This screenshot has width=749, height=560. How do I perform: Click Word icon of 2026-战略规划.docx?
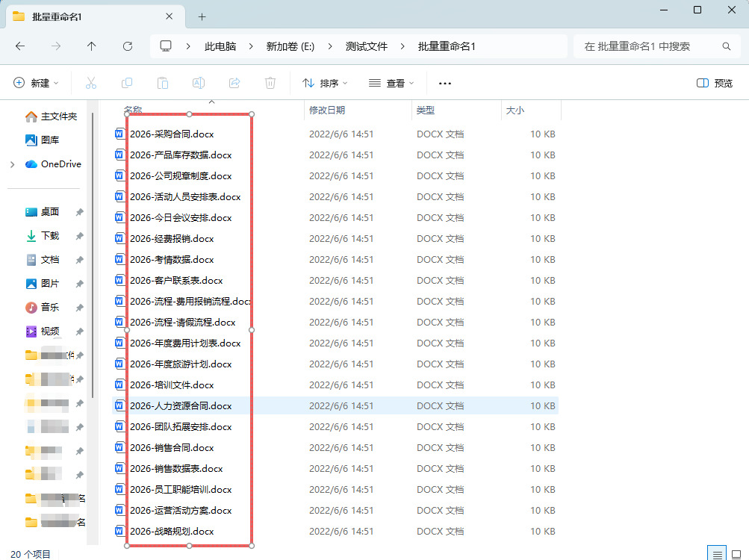coord(119,531)
